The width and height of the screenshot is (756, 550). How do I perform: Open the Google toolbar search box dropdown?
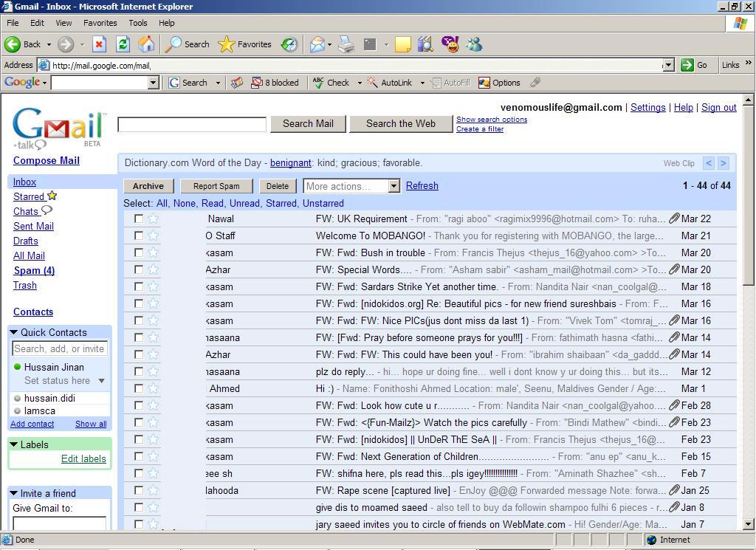154,83
